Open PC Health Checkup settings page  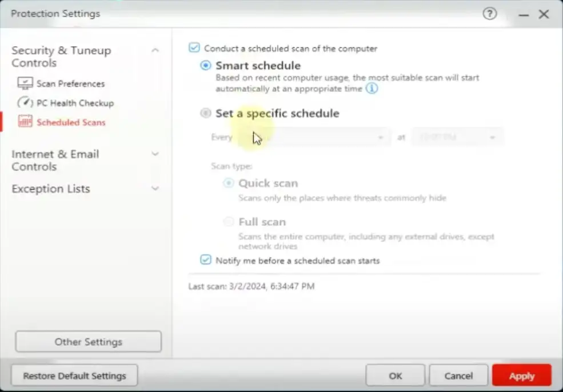[75, 103]
